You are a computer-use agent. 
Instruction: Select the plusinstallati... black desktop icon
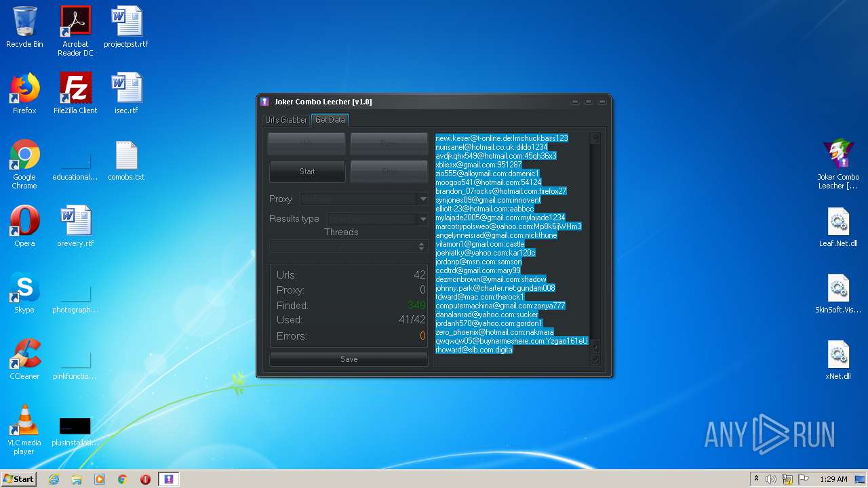[75, 431]
